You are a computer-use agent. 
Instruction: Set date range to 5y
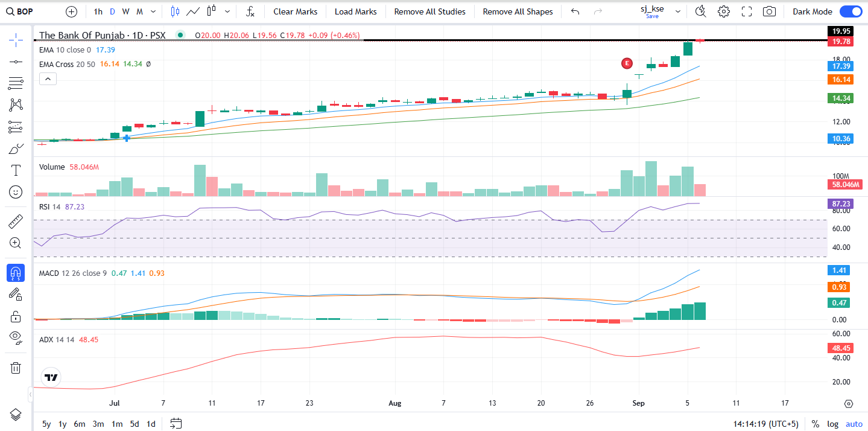(46, 424)
